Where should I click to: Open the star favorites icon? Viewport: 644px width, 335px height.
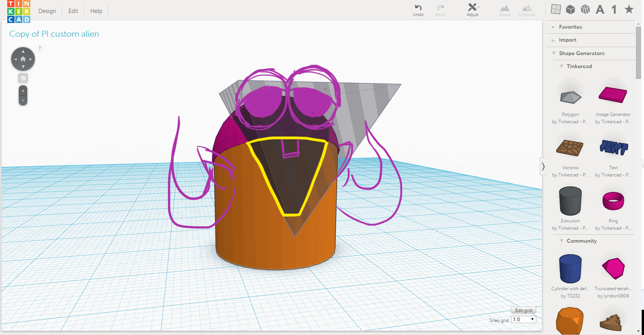[x=629, y=9]
